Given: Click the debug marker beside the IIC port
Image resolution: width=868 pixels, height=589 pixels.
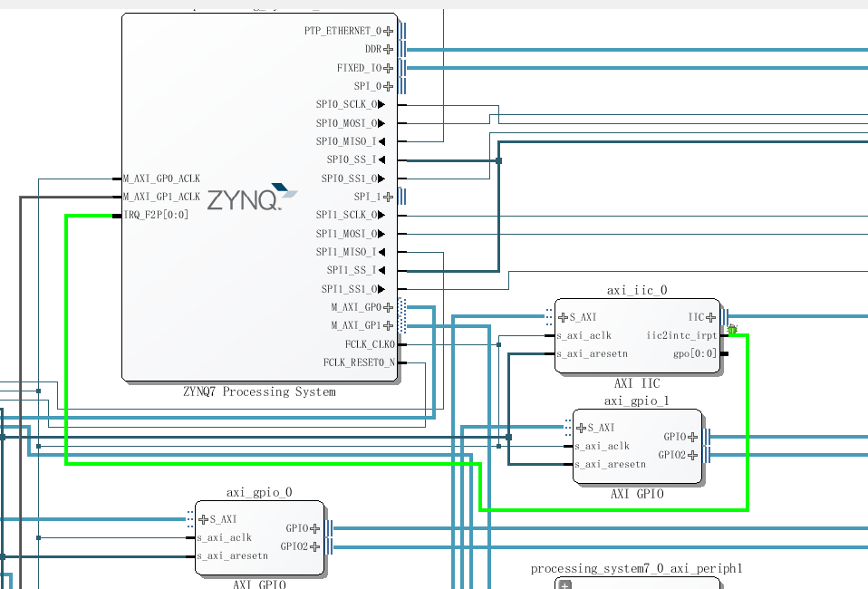Looking at the screenshot, I should (x=733, y=331).
